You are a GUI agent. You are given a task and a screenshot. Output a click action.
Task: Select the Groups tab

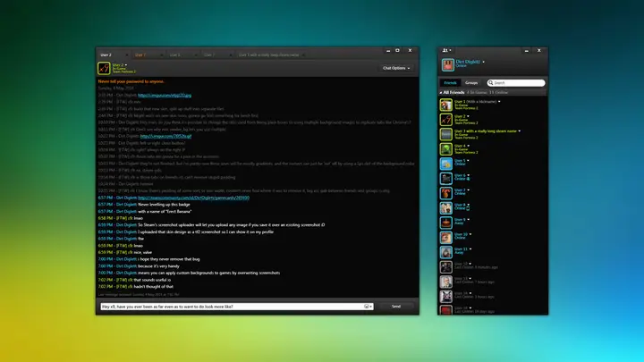(471, 83)
